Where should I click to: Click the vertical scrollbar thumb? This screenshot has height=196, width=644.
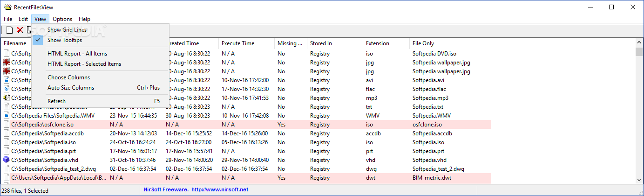639,51
